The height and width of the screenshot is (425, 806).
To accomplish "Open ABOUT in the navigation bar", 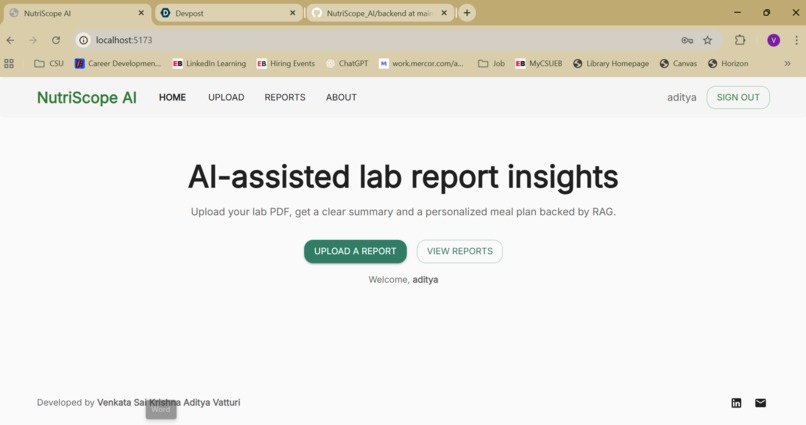I will click(x=341, y=97).
